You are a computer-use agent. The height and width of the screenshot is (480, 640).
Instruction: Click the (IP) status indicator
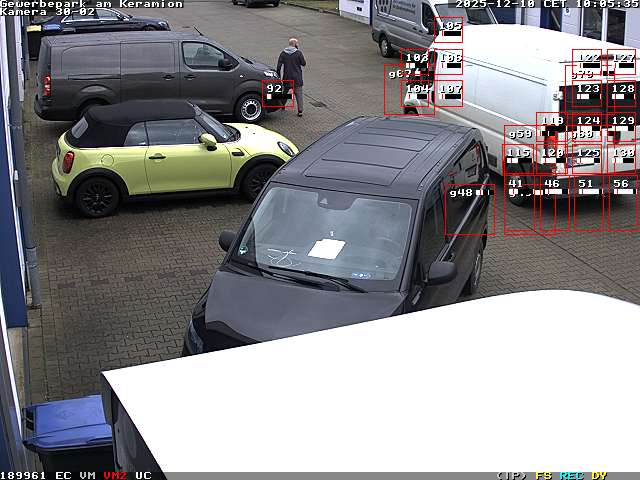point(512,475)
